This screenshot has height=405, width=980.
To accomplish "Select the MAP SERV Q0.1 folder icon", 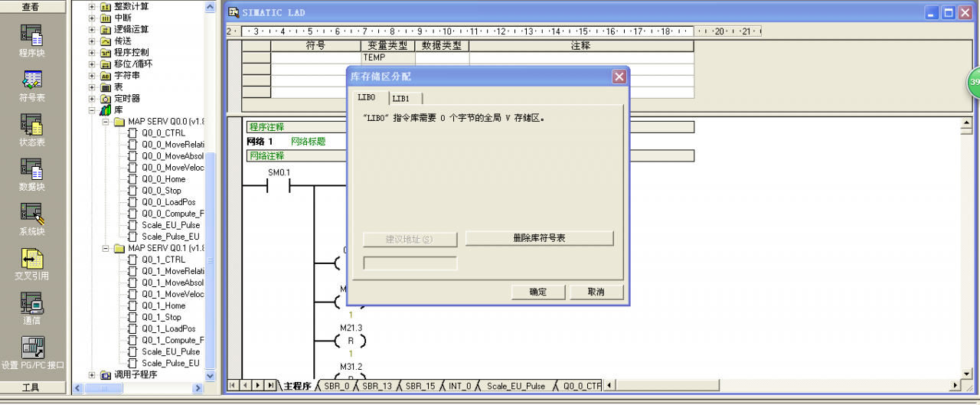I will 119,248.
